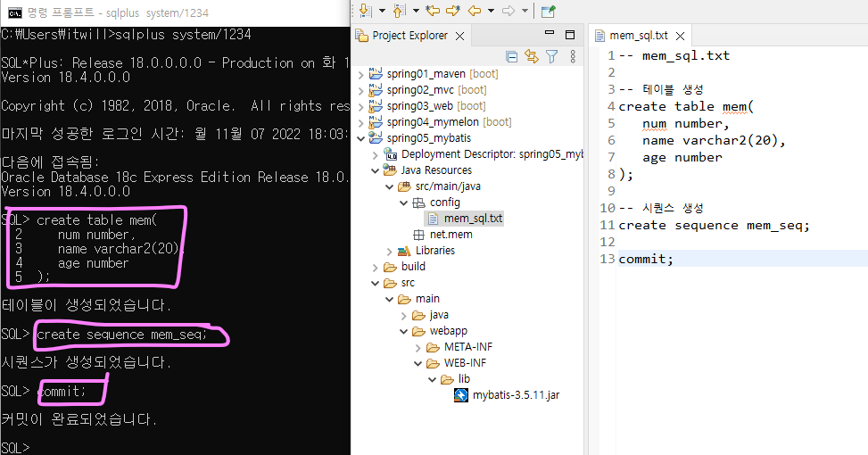This screenshot has height=455, width=868.
Task: Collapse WEB-INF folder
Action: click(x=418, y=363)
